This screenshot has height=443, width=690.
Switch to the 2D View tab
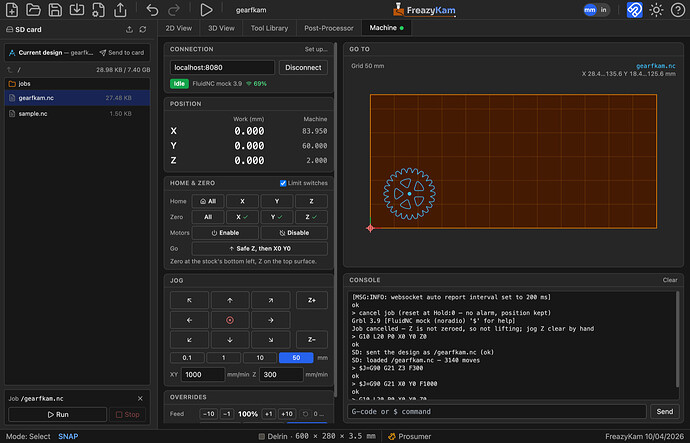179,28
